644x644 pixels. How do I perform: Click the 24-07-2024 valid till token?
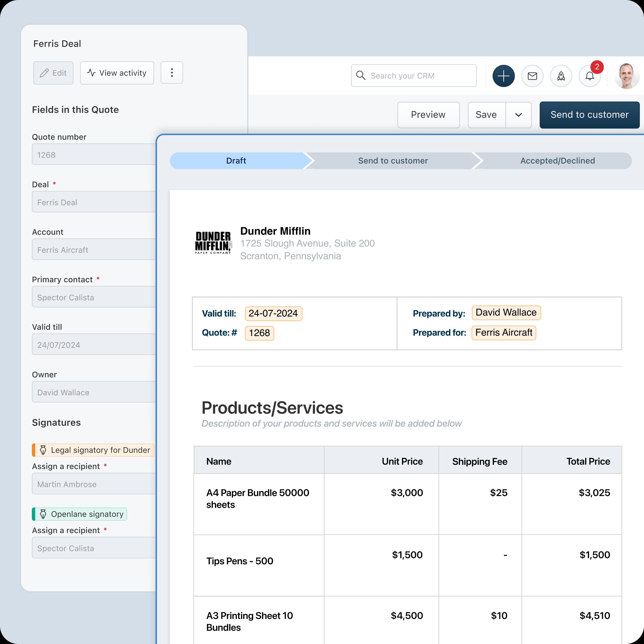(273, 314)
